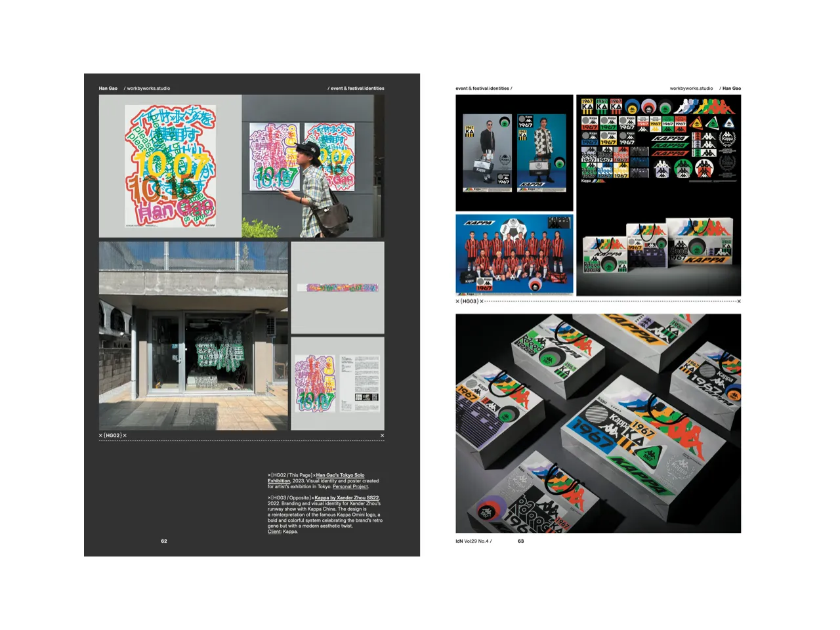Click the 'IdN Vol29 No.4 /' footer text
Screen dimensions: 840x630
(x=474, y=541)
